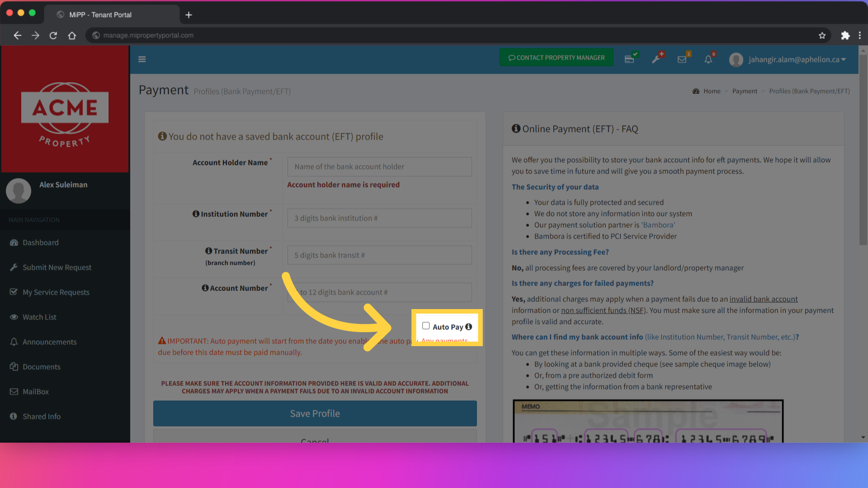Open the bell notifications icon
This screenshot has height=488, width=868.
708,59
